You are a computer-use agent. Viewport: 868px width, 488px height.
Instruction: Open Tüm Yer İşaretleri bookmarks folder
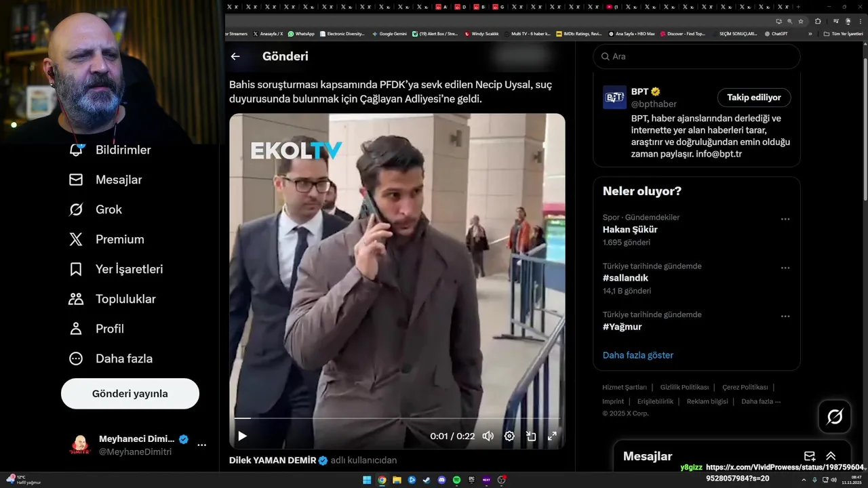coord(843,33)
